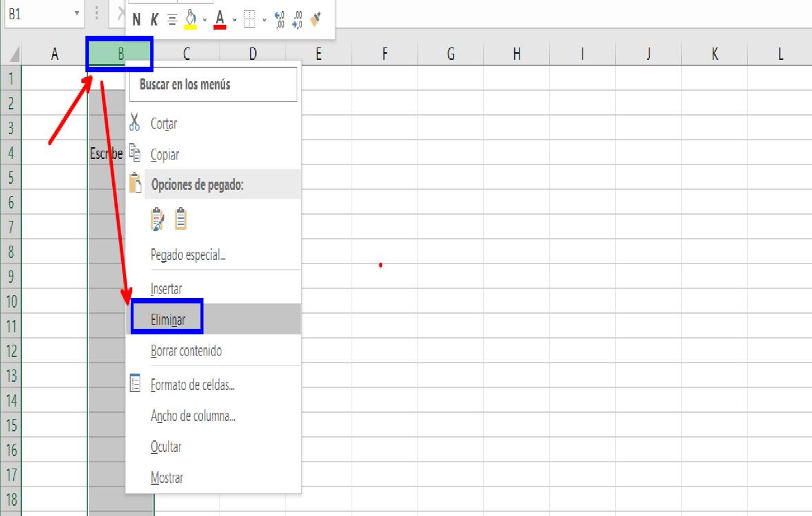Open the Name Box dropdown showing B1
The height and width of the screenshot is (516, 812).
point(76,12)
